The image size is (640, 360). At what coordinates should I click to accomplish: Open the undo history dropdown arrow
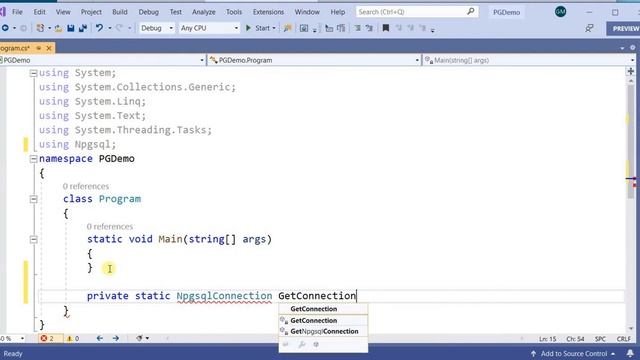click(x=109, y=28)
